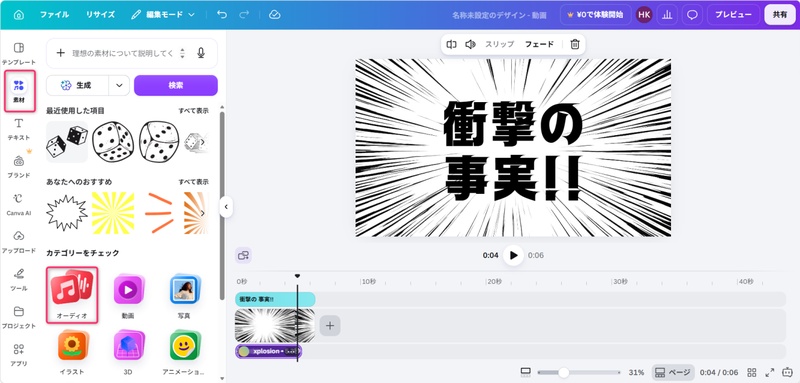Focus the element description search field
This screenshot has width=800, height=383.
pos(123,53)
